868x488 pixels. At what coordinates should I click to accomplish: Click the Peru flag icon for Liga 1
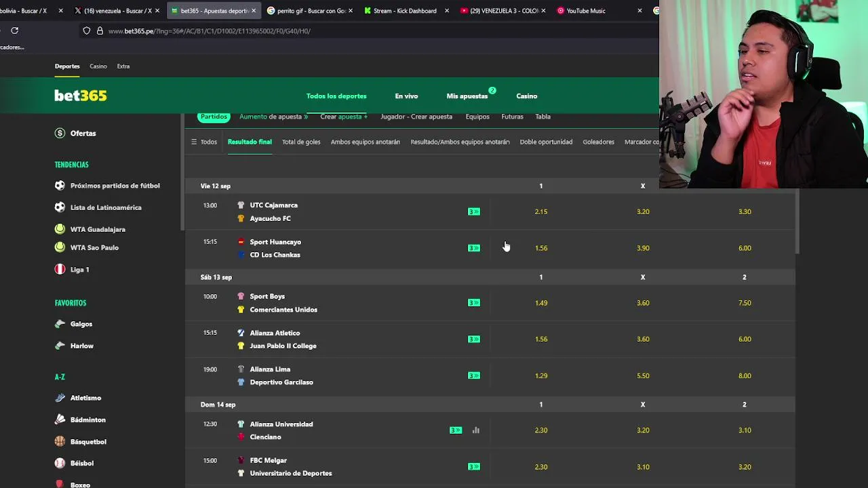pyautogui.click(x=60, y=269)
